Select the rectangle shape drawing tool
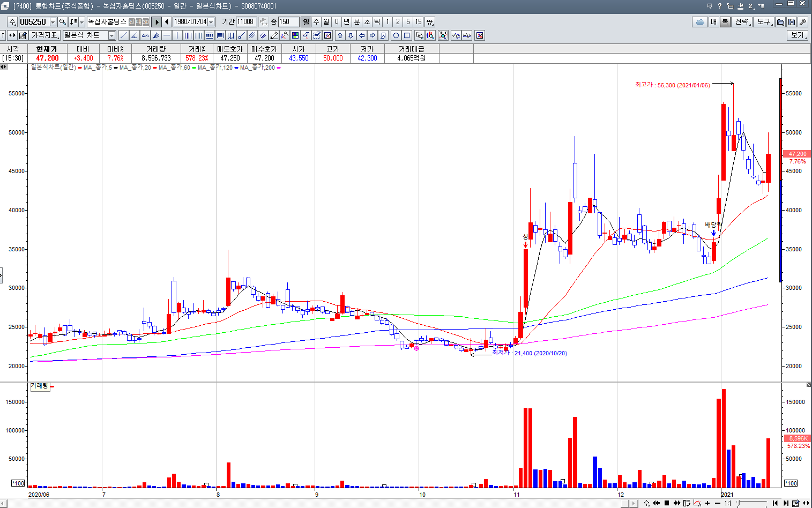Image resolution: width=812 pixels, height=508 pixels. (407, 35)
